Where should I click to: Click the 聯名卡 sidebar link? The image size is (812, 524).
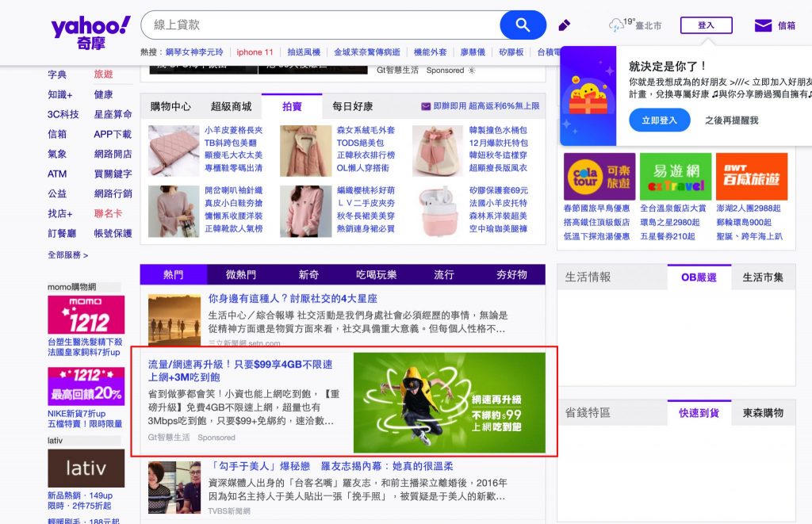coord(108,213)
